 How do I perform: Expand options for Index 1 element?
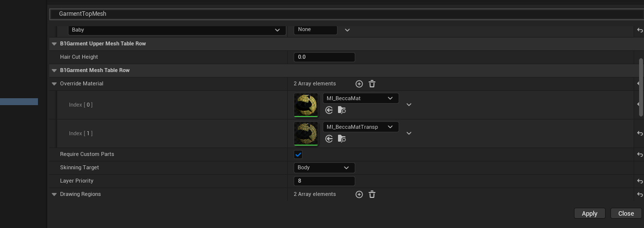[409, 133]
